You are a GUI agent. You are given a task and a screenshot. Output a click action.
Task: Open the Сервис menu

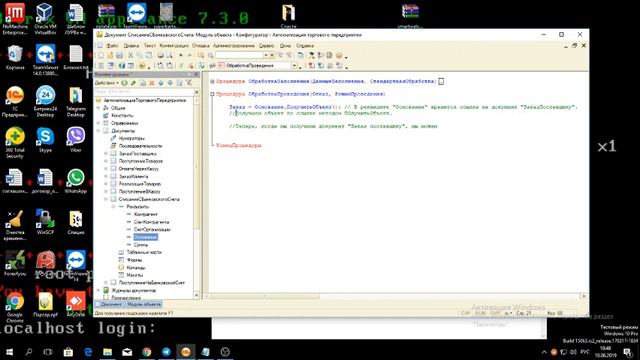pos(266,46)
